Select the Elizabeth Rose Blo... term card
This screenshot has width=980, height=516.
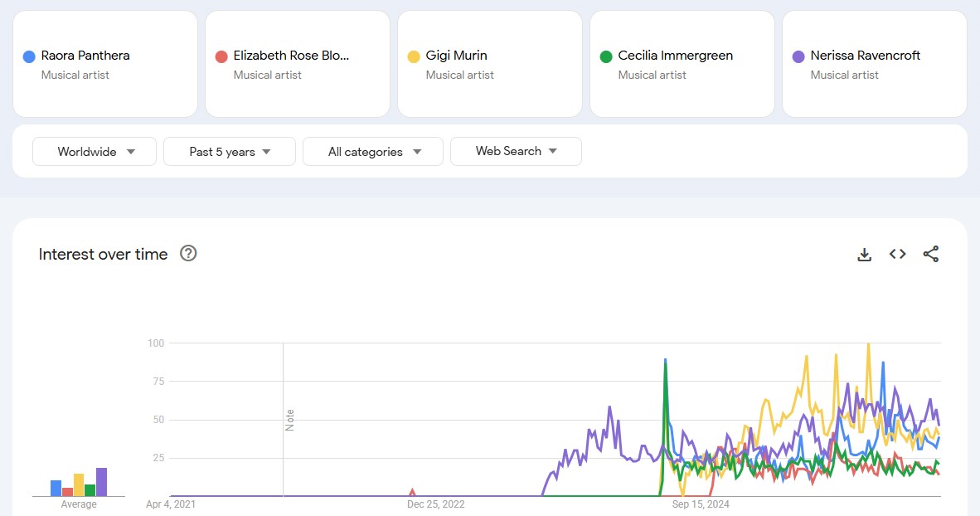(298, 64)
